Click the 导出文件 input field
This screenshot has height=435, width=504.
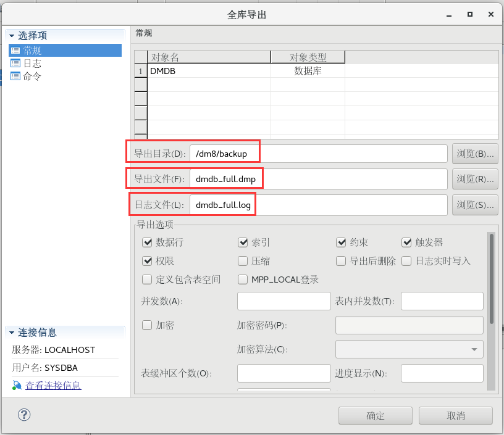[319, 179]
